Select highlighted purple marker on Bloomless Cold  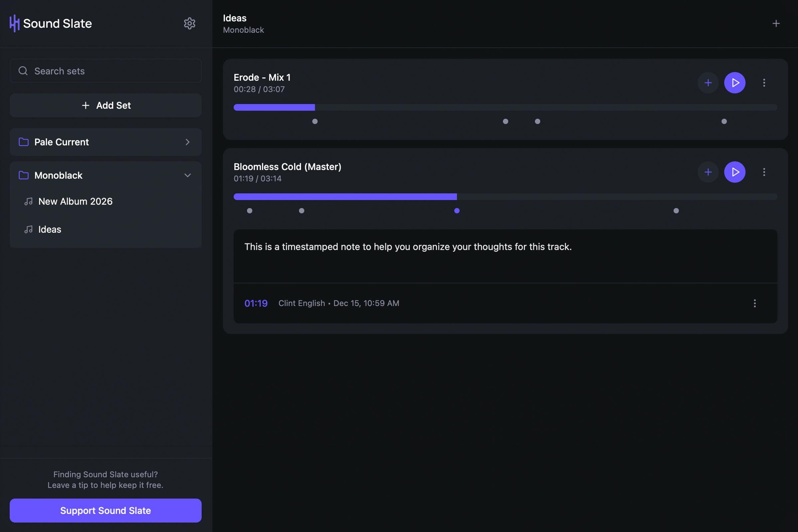coord(457,211)
